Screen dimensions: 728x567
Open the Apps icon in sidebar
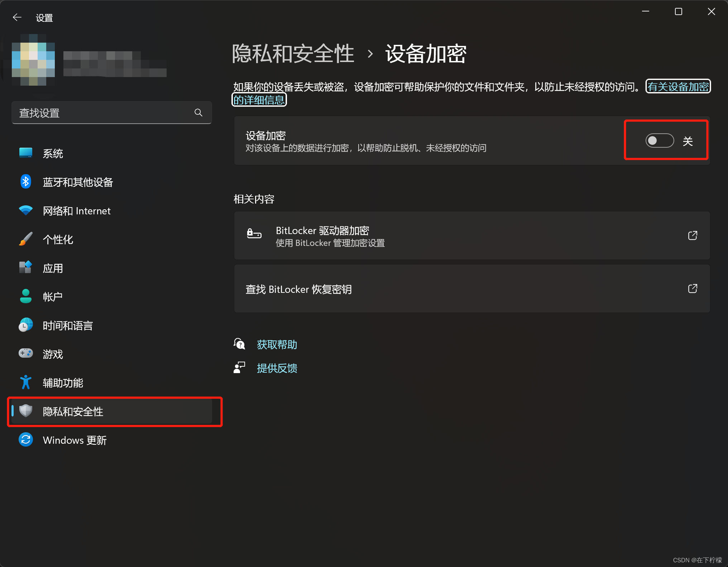pyautogui.click(x=25, y=268)
